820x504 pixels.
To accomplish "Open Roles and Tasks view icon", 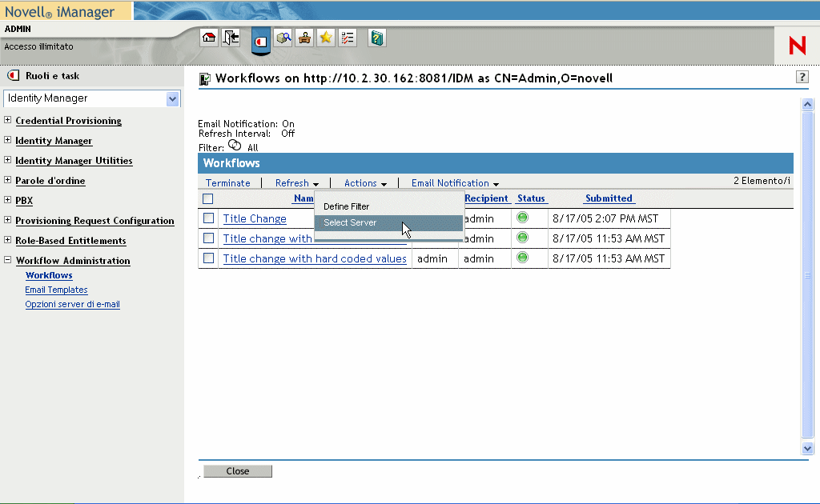I will click(260, 39).
